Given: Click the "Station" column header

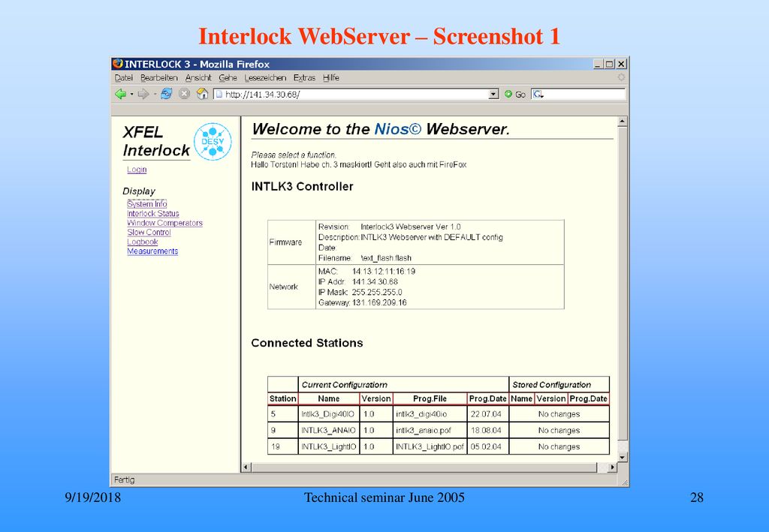Looking at the screenshot, I should click(283, 398).
